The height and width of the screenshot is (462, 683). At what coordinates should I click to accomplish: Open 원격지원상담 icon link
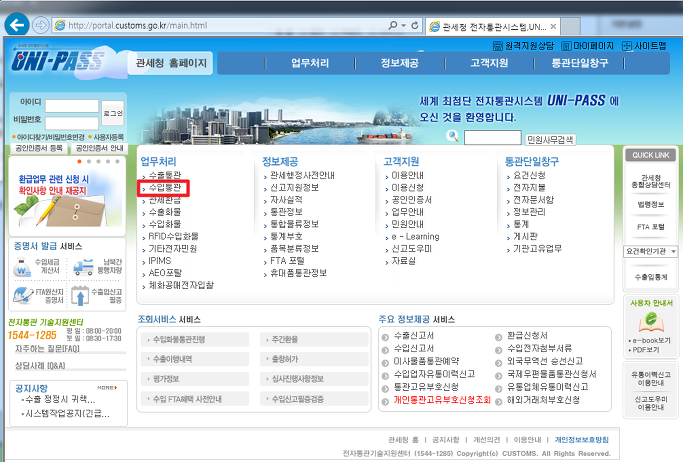coord(523,46)
